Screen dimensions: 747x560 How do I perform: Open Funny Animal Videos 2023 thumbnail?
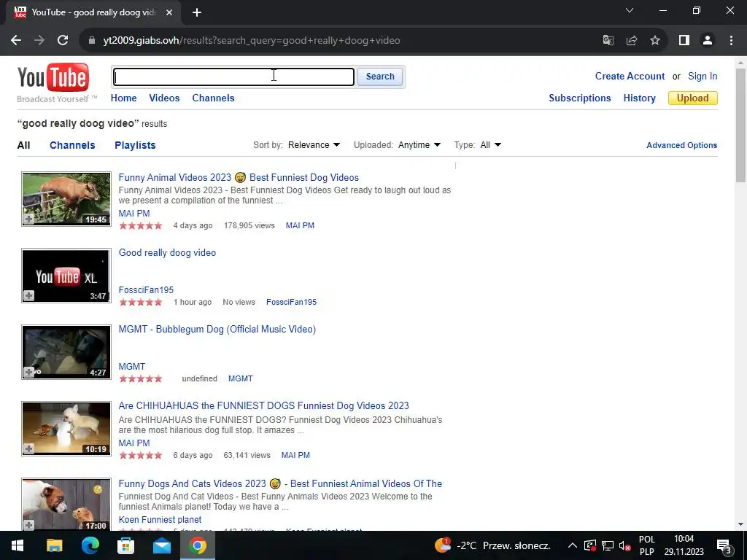(66, 198)
